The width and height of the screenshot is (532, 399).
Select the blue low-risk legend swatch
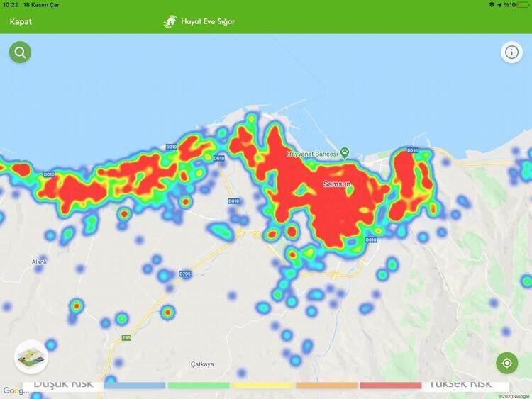pyautogui.click(x=135, y=386)
